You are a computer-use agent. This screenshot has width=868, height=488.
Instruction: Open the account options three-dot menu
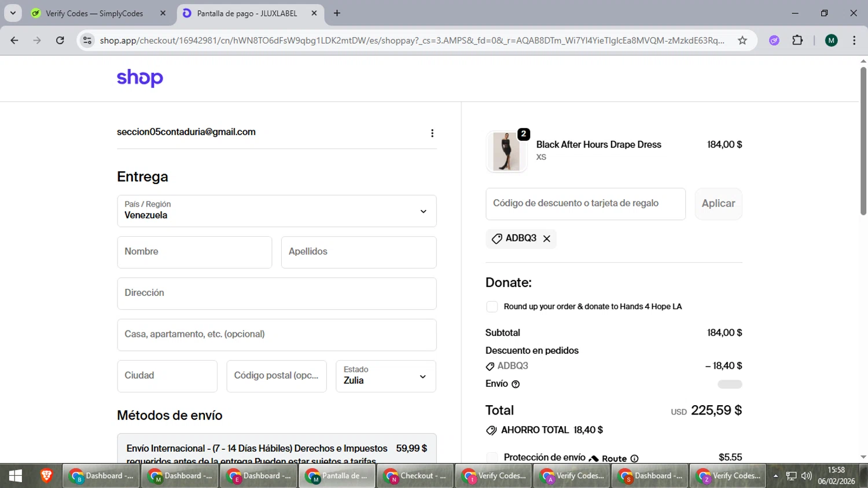point(432,133)
